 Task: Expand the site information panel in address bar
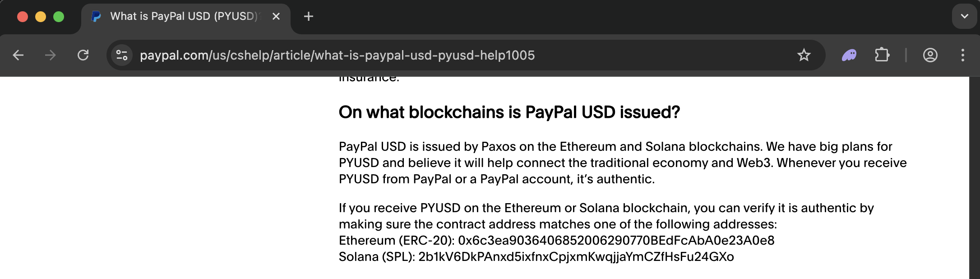pos(121,56)
